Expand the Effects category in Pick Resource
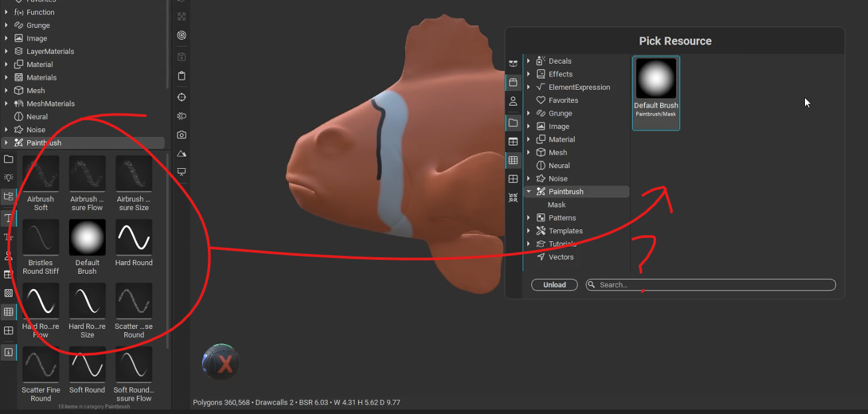This screenshot has width=868, height=414. [x=529, y=74]
